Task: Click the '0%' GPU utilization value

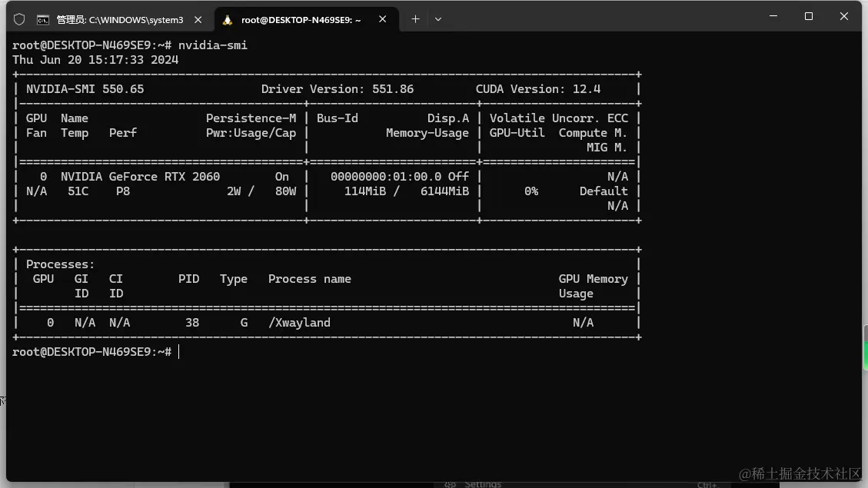Action: point(531,191)
